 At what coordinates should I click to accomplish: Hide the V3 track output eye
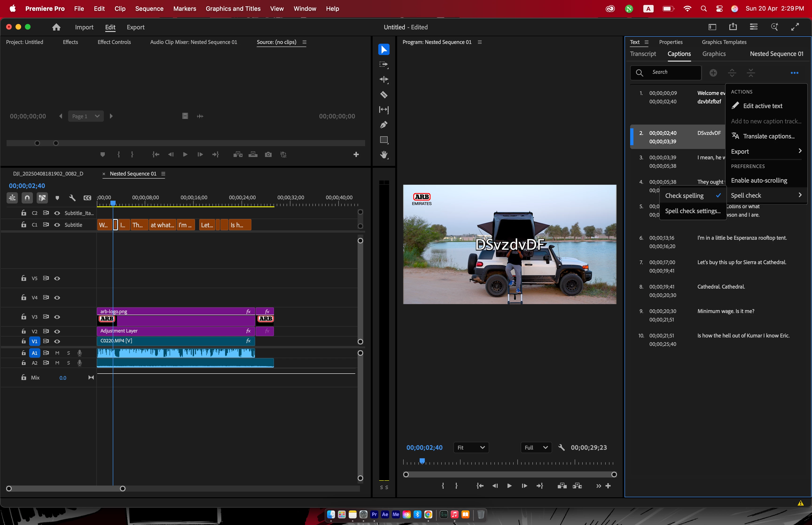[57, 317]
